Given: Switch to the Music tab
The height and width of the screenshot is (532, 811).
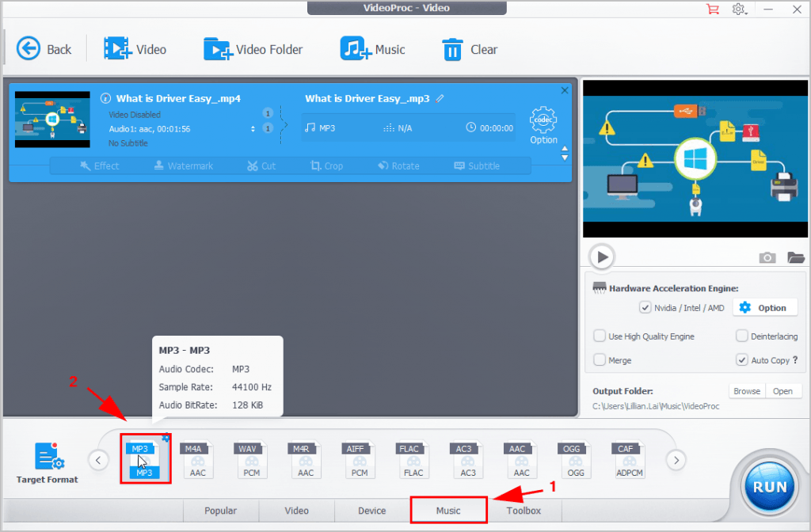Looking at the screenshot, I should pyautogui.click(x=448, y=511).
